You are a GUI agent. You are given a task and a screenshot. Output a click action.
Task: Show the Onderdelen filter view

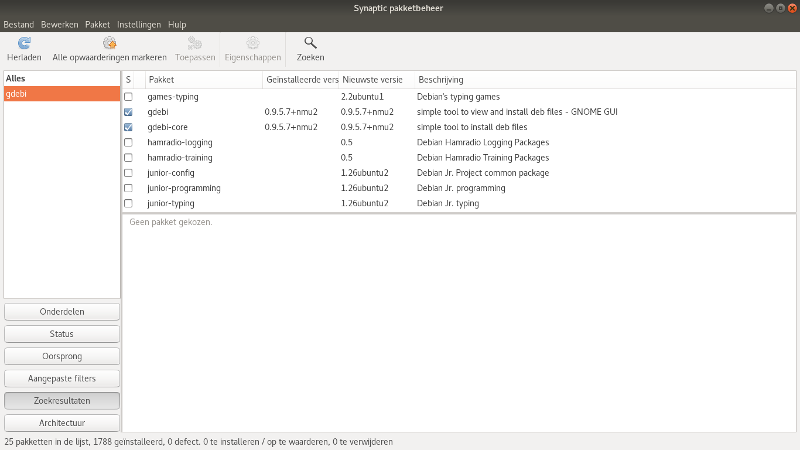click(x=62, y=312)
